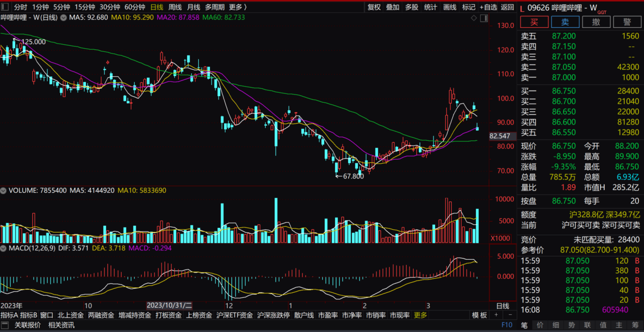Image resolution: width=644 pixels, height=332 pixels.
Task: Toggle the side panel layout icon
Action: 483,18
